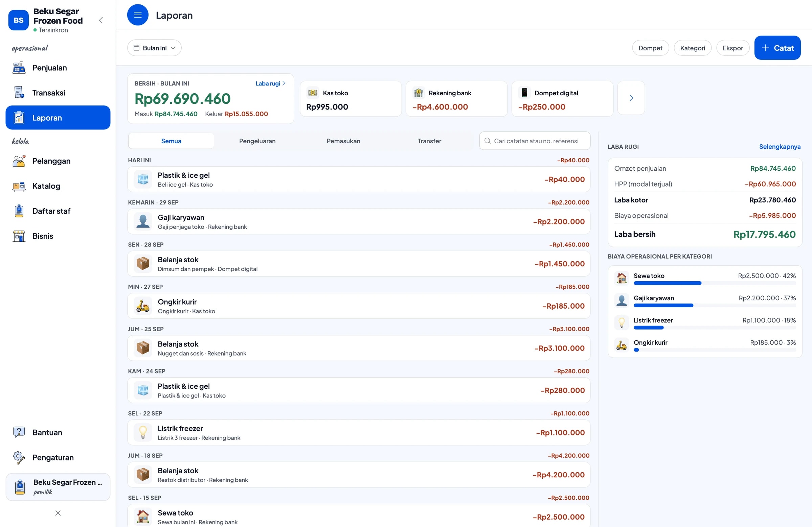The width and height of the screenshot is (812, 527).
Task: Open the Bisnis sidebar item
Action: coord(58,236)
